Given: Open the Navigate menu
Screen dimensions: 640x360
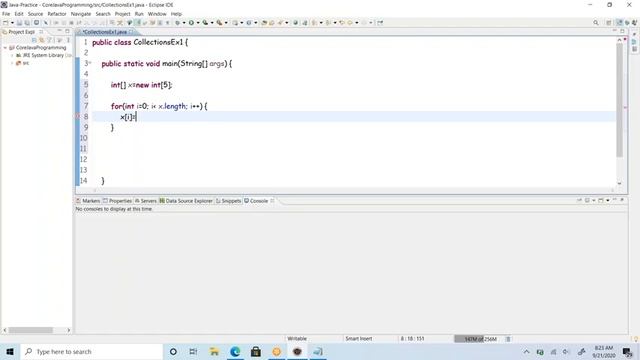Looking at the screenshot, I should pos(81,14).
